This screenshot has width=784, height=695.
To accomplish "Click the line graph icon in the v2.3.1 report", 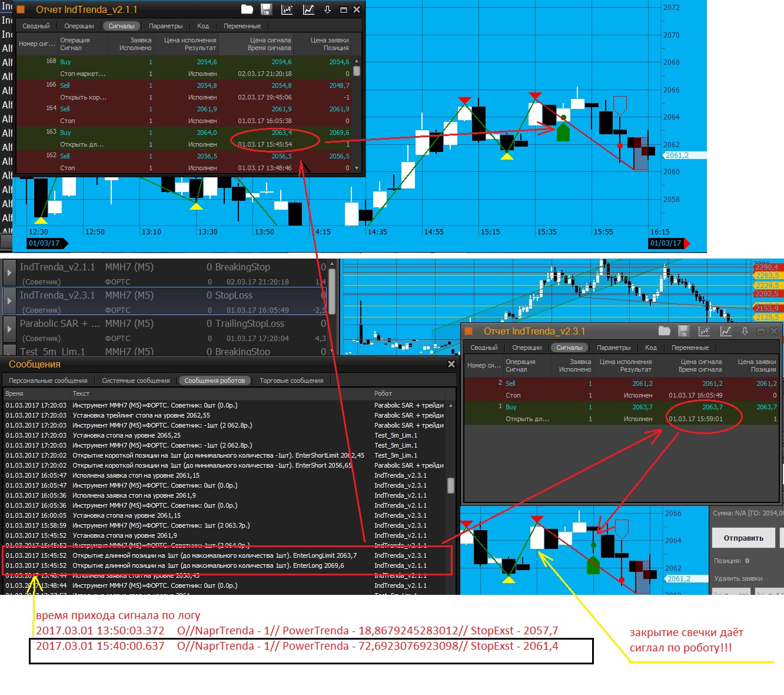I will (726, 331).
